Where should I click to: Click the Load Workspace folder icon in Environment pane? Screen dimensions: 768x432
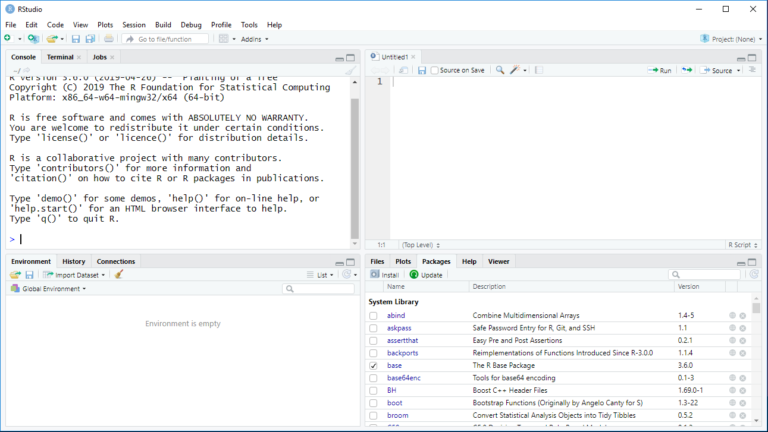(15, 274)
